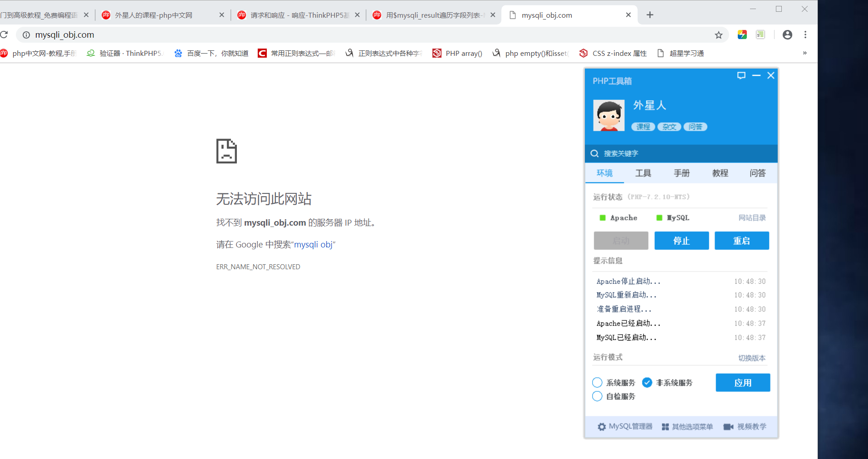This screenshot has width=868, height=459.
Task: Click the feedback chat bubble icon in PHP工具箱
Action: click(741, 75)
